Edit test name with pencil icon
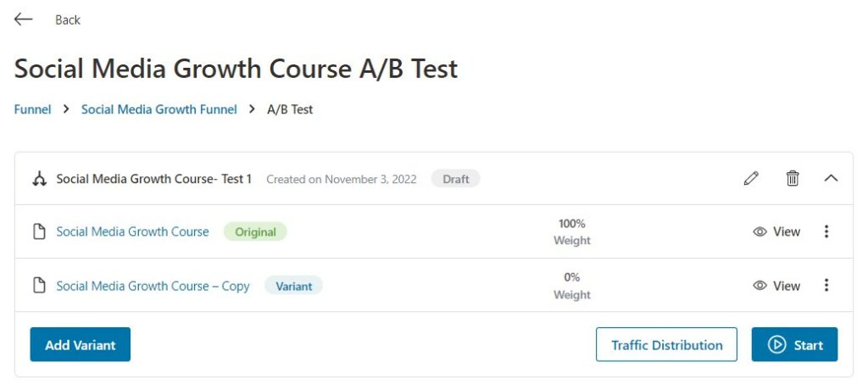The height and width of the screenshot is (390, 868). (x=751, y=178)
